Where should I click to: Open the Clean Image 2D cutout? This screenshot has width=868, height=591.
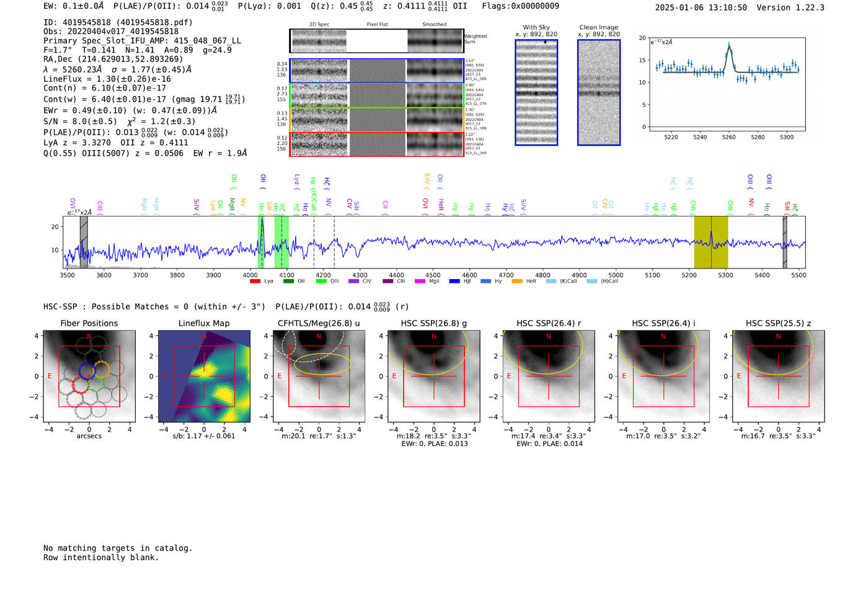pyautogui.click(x=599, y=92)
